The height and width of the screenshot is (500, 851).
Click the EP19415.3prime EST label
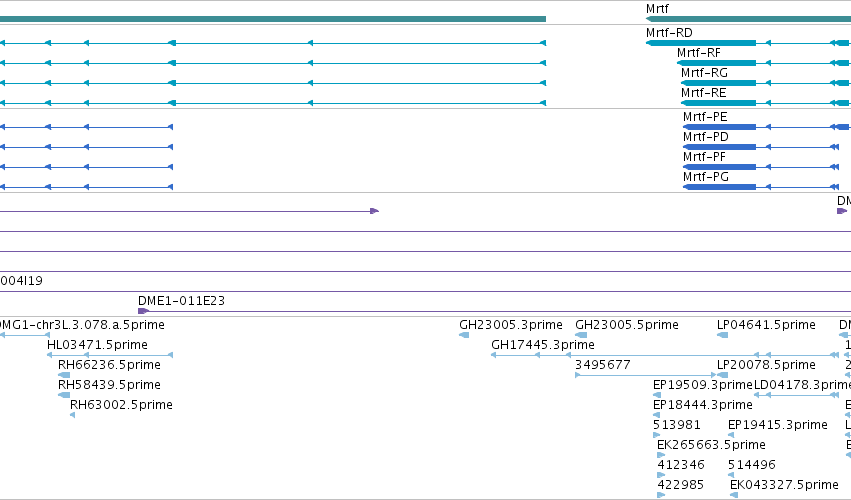778,425
